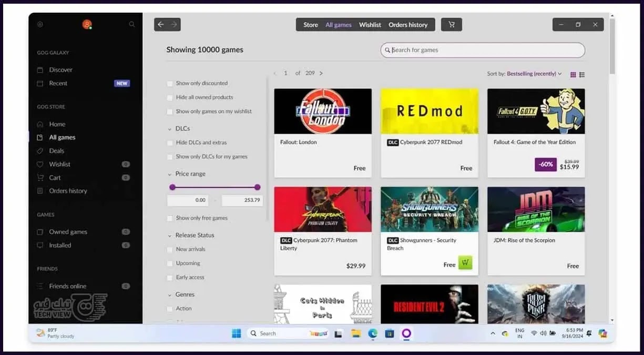Open the Sort by Bestselling dropdown
Image resolution: width=644 pixels, height=355 pixels.
tap(534, 74)
